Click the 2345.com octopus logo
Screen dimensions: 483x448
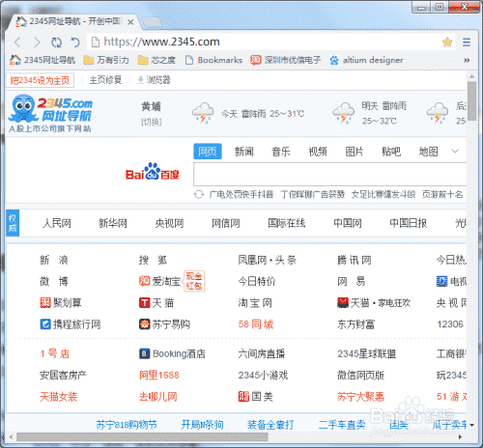[x=50, y=114]
